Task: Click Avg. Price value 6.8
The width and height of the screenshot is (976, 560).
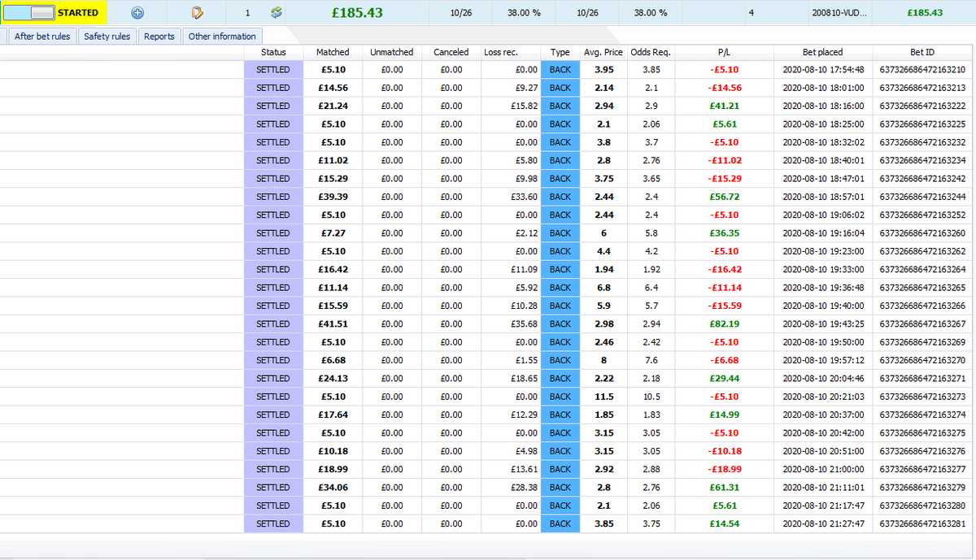Action: pyautogui.click(x=603, y=288)
